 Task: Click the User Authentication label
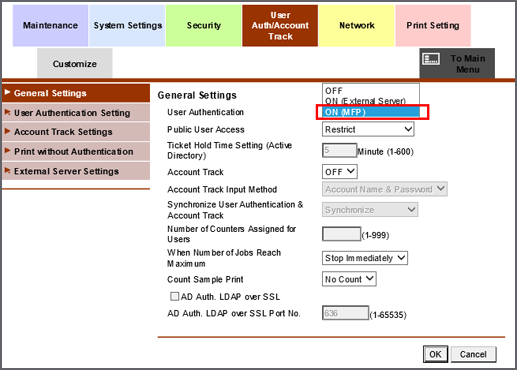click(205, 112)
